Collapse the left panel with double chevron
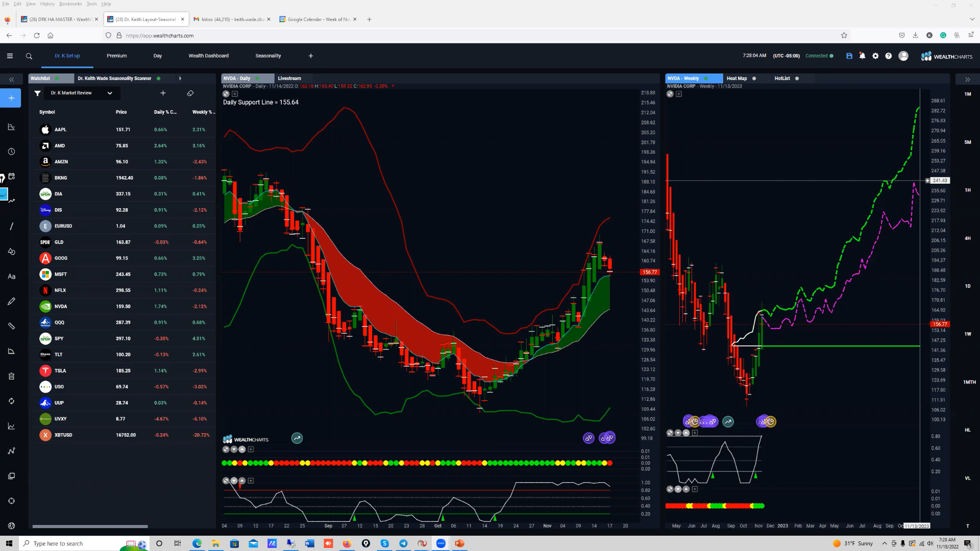Screen dimensions: 980x551 pos(11,80)
